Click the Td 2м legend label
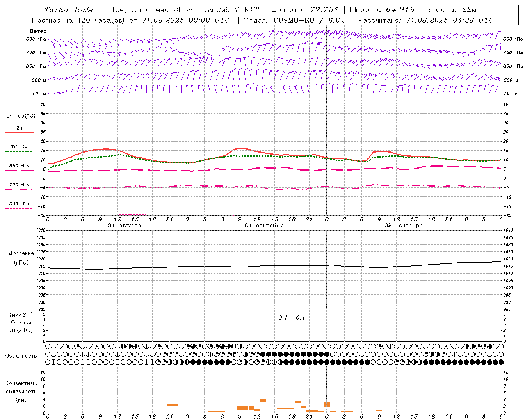This screenshot has width=525, height=420. pyautogui.click(x=19, y=147)
